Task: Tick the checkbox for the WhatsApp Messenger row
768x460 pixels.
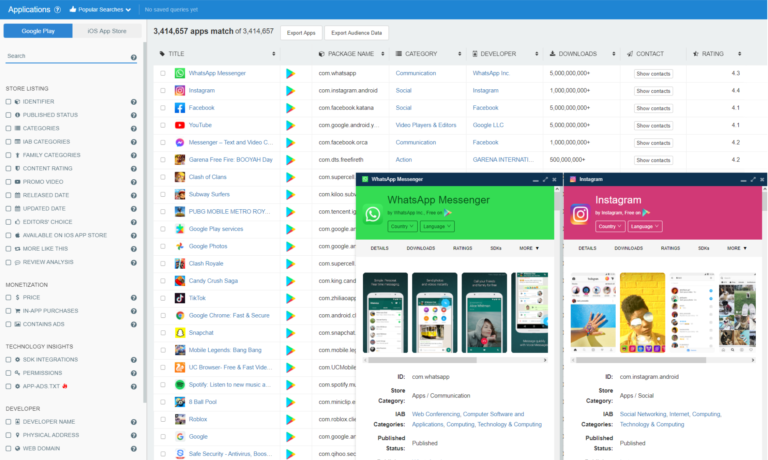Action: [163, 74]
